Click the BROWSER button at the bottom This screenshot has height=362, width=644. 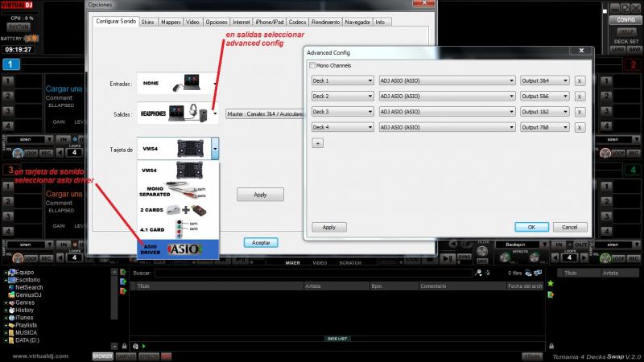[x=103, y=356]
